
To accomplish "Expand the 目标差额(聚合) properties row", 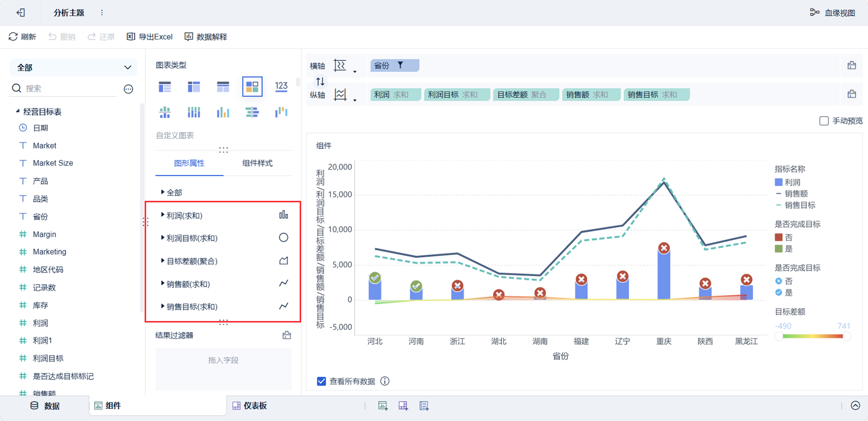I will 163,260.
